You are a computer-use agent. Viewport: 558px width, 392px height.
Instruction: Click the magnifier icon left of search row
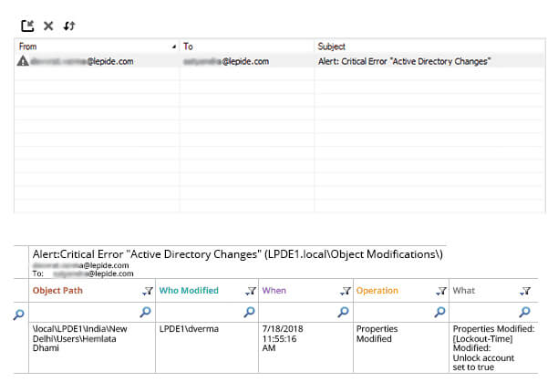pos(19,315)
